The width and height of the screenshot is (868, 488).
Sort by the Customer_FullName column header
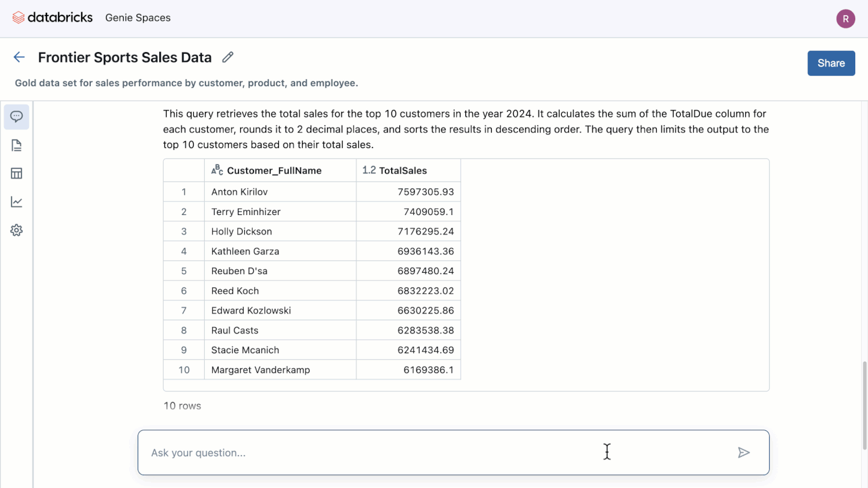coord(274,170)
